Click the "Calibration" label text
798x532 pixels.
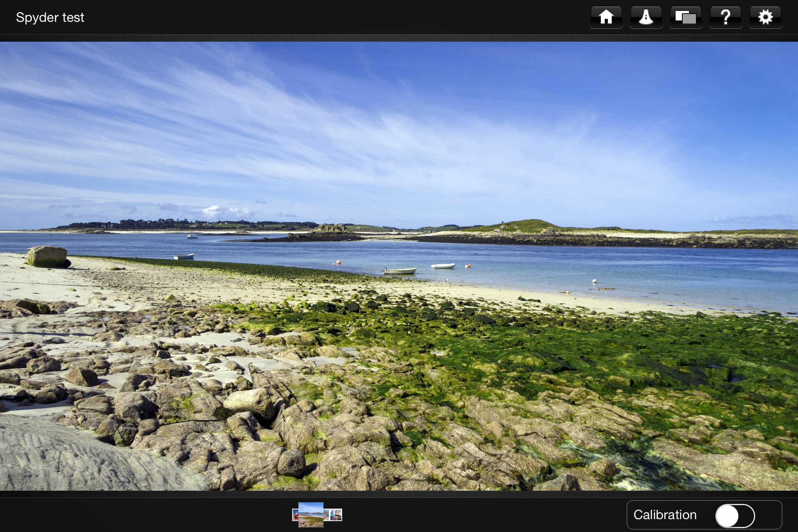point(665,515)
